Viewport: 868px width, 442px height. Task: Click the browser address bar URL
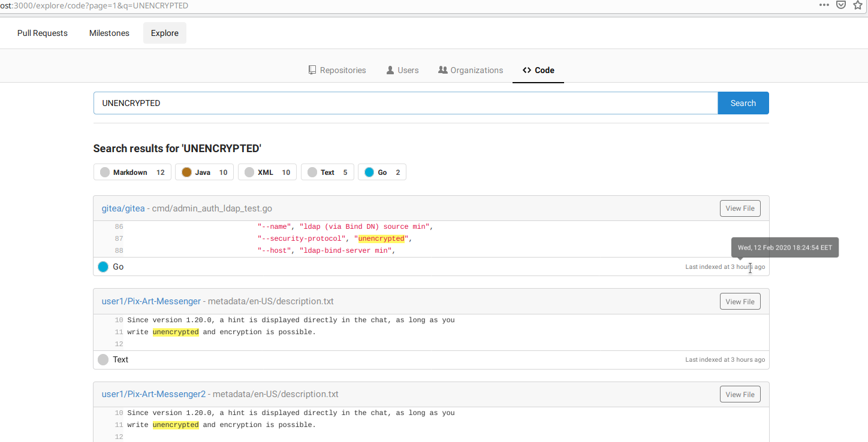point(94,5)
